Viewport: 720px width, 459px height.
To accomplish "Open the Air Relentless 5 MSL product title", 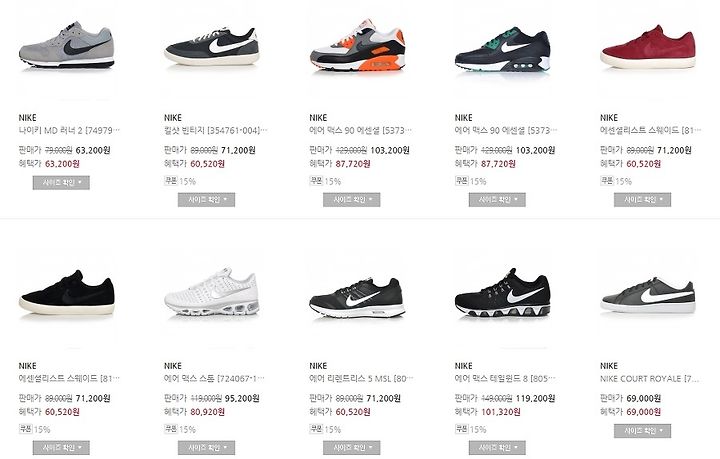I will (x=361, y=379).
